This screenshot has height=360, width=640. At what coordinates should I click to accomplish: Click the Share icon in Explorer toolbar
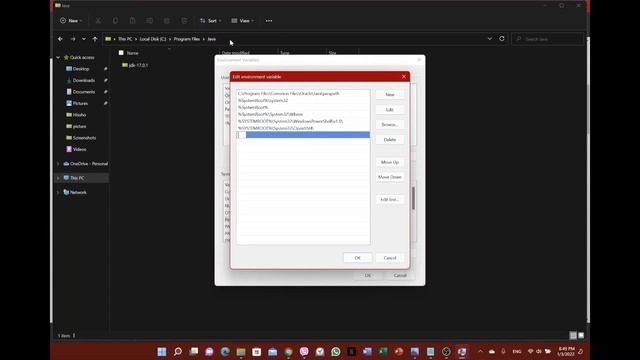coord(167,21)
